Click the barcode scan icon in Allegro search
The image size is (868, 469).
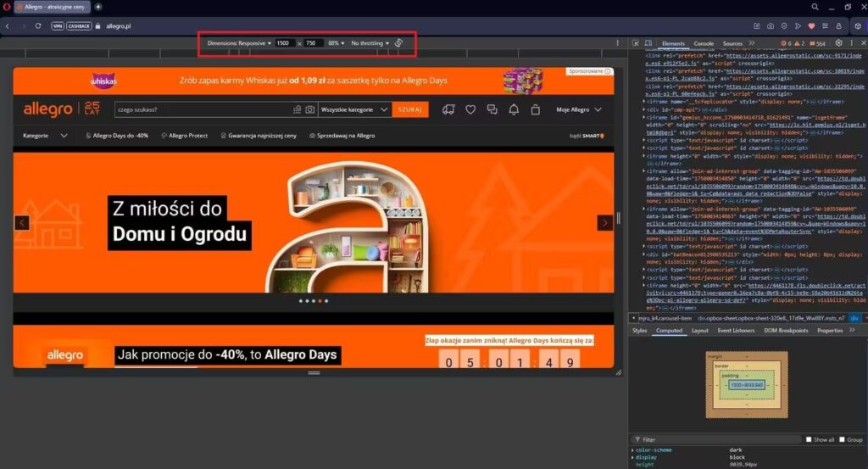[298, 109]
